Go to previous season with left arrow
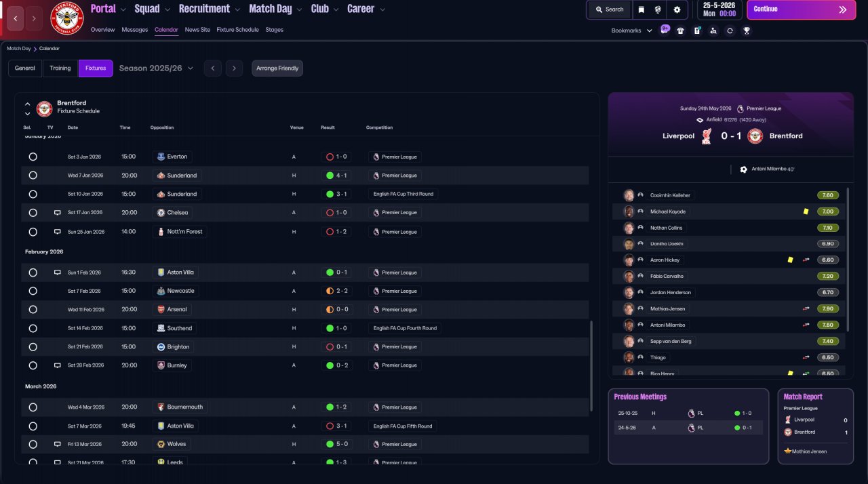 click(212, 68)
